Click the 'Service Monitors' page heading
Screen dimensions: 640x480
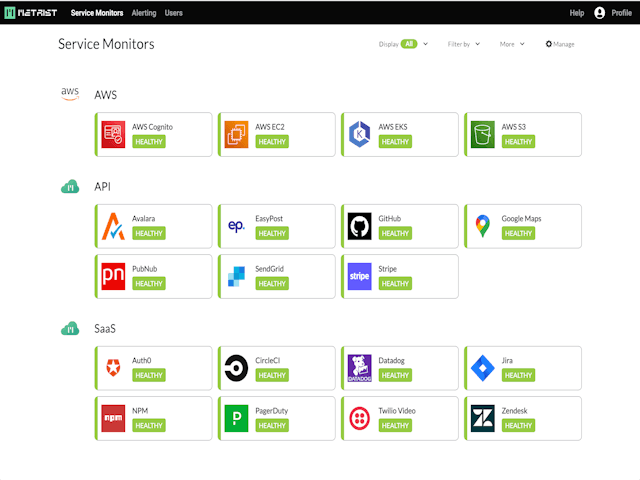pos(106,44)
